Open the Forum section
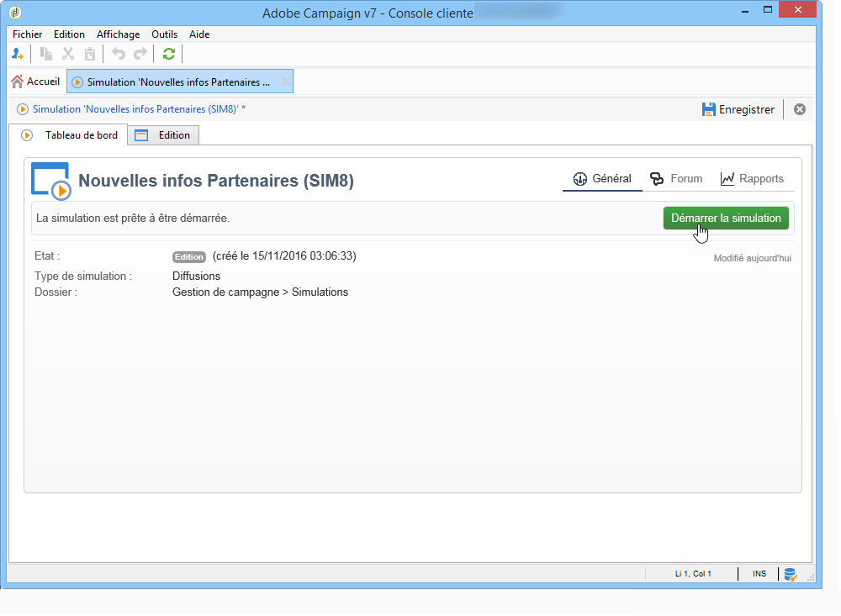 676,178
